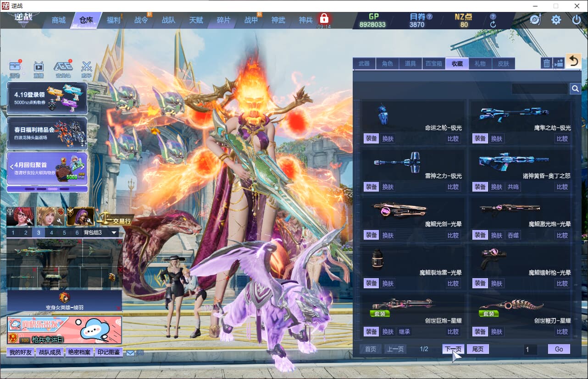This screenshot has height=379, width=588.
Task: Open the 4.19登录领 login reward banner
Action: pos(47,98)
